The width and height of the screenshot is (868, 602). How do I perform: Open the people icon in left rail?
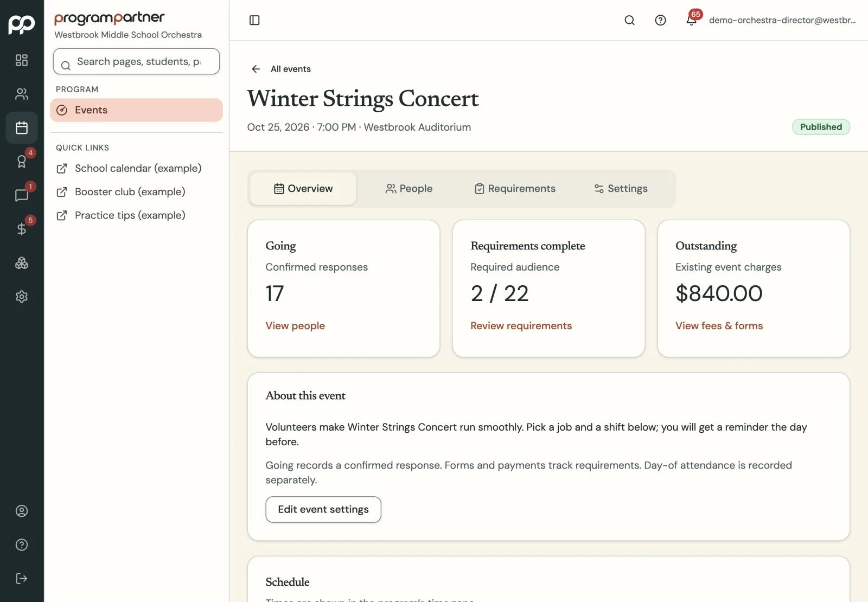pyautogui.click(x=22, y=94)
